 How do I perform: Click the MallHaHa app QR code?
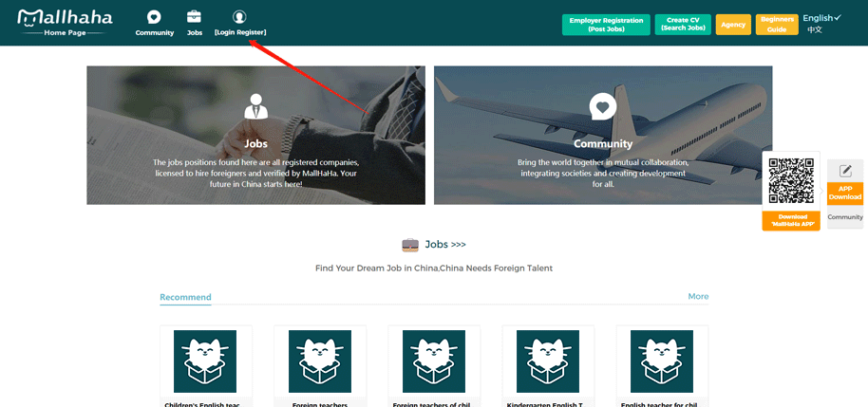pos(791,181)
